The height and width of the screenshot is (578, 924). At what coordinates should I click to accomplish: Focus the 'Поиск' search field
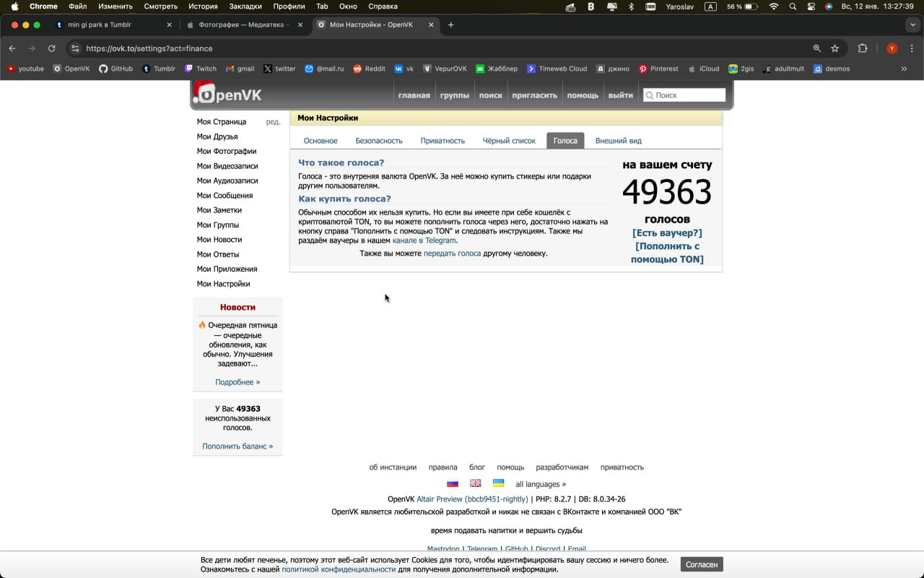[684, 95]
